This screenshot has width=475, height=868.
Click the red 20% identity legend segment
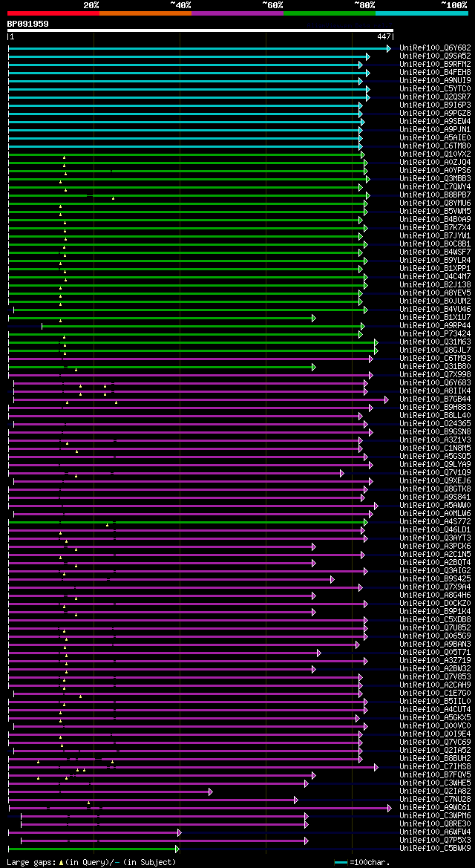pyautogui.click(x=53, y=13)
